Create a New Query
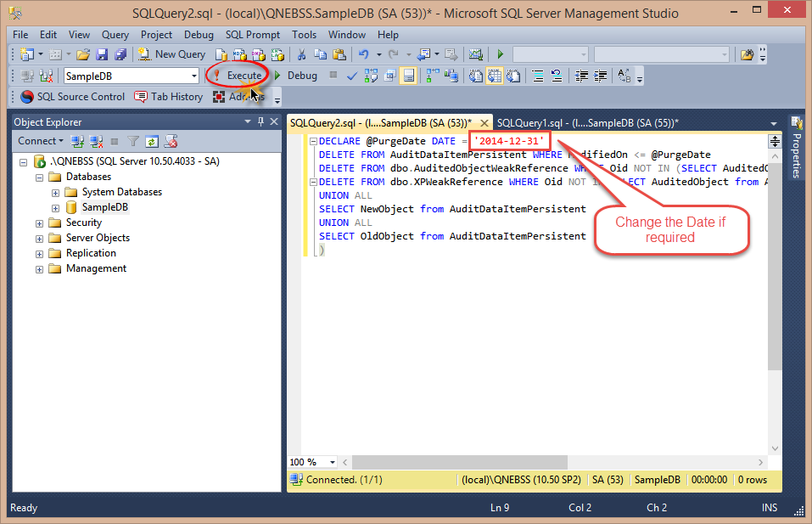Image resolution: width=812 pixels, height=524 pixels. (171, 54)
